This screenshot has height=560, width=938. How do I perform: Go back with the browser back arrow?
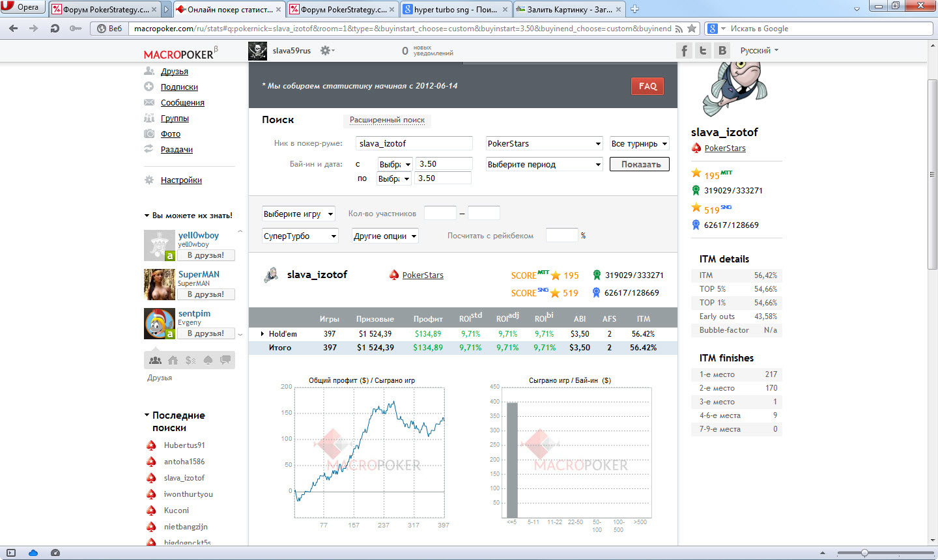tap(14, 29)
